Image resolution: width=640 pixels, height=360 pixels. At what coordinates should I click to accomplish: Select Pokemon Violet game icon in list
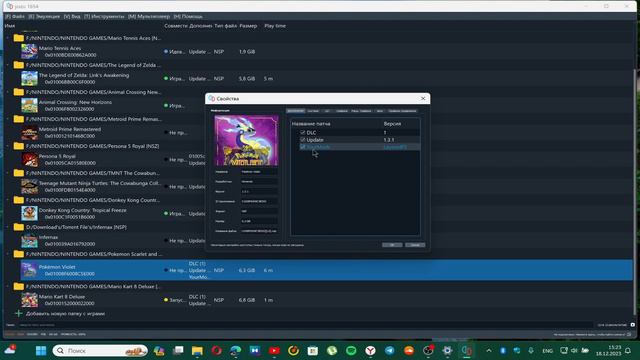pos(29,270)
